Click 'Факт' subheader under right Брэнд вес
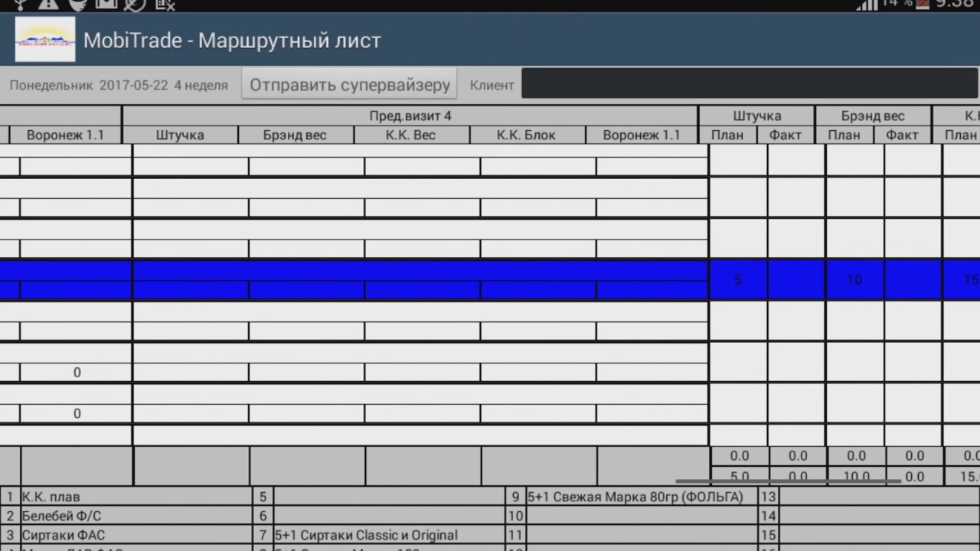Viewport: 980px width, 551px height. pyautogui.click(x=902, y=135)
